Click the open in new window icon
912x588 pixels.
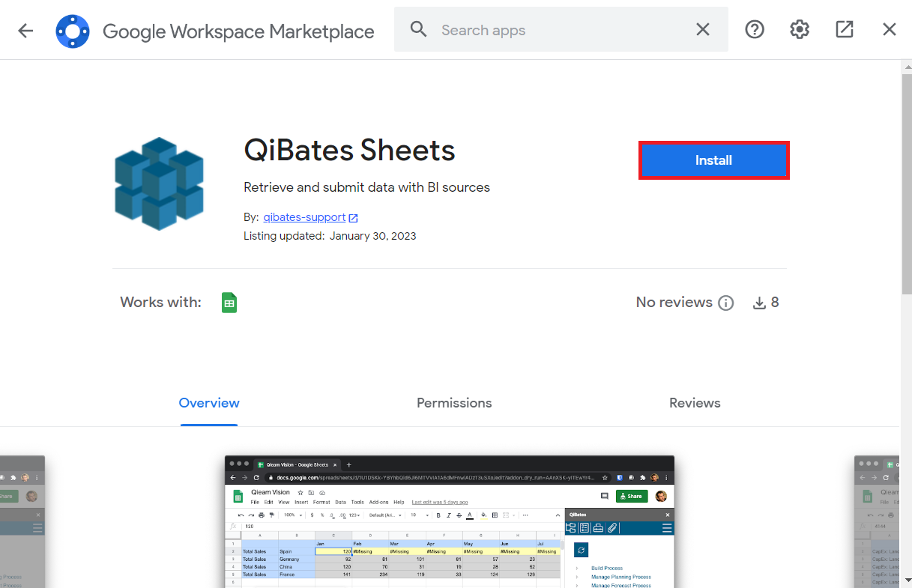pos(845,30)
